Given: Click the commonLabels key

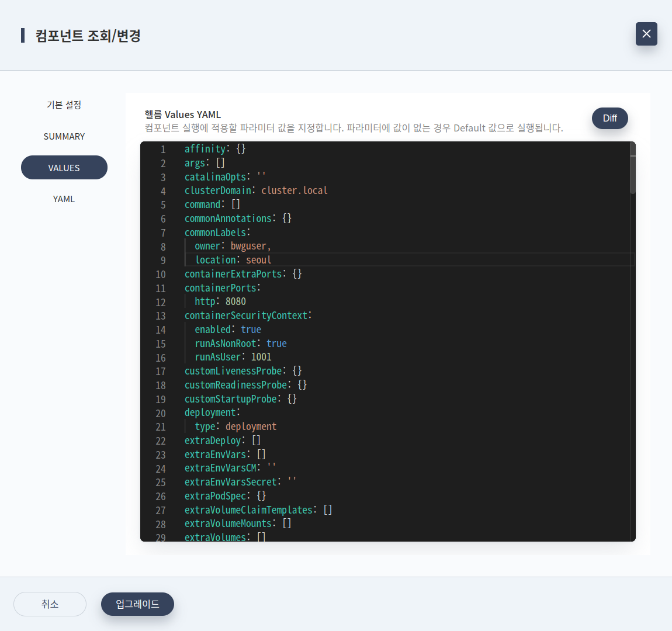Looking at the screenshot, I should (x=215, y=232).
